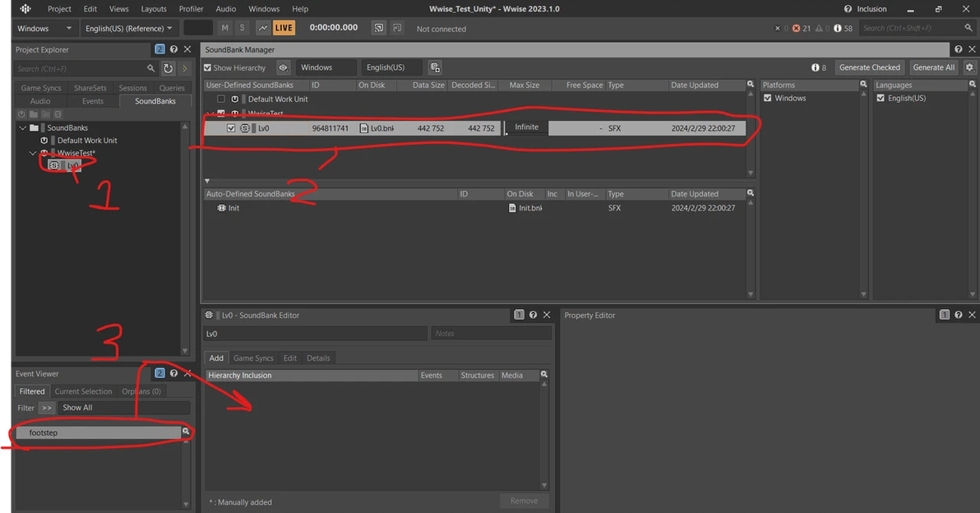
Task: Click the search icon in the Platforms header
Action: click(x=864, y=85)
